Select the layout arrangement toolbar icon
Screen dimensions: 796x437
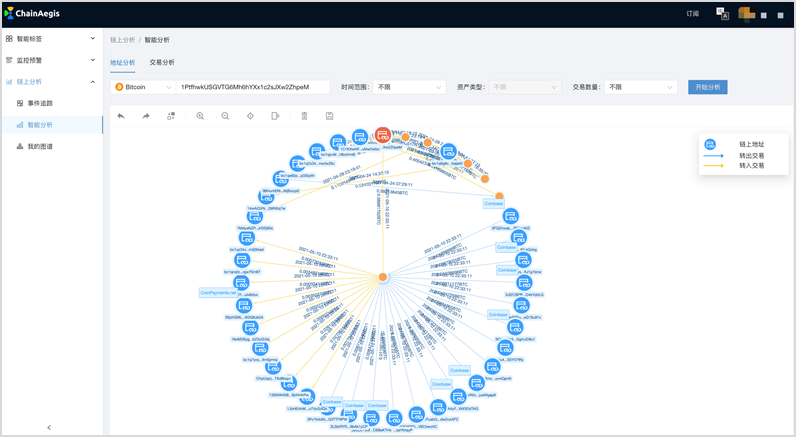[x=171, y=116]
